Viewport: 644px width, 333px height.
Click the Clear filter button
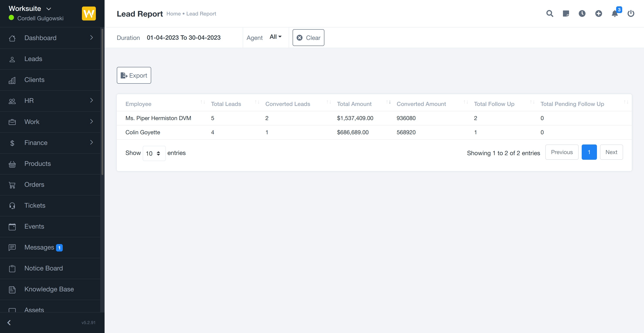coord(308,38)
